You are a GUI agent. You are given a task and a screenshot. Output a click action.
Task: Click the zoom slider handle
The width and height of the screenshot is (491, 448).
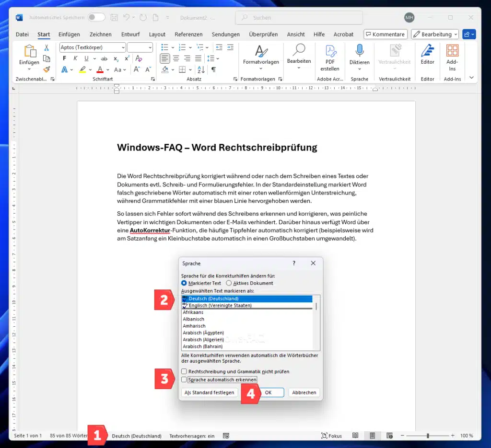click(x=428, y=436)
